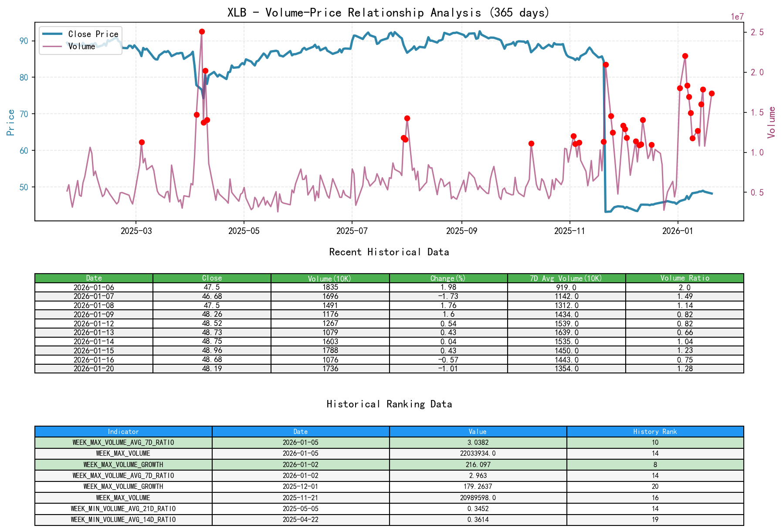Sort by the Volume Ratio column header
This screenshot has height=532, width=783.
click(x=685, y=278)
